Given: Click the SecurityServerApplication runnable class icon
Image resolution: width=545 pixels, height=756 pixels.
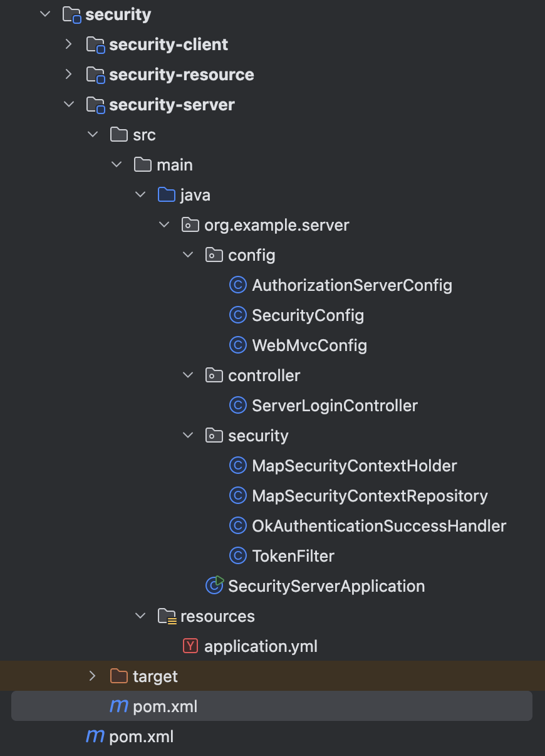Looking at the screenshot, I should click(x=215, y=585).
